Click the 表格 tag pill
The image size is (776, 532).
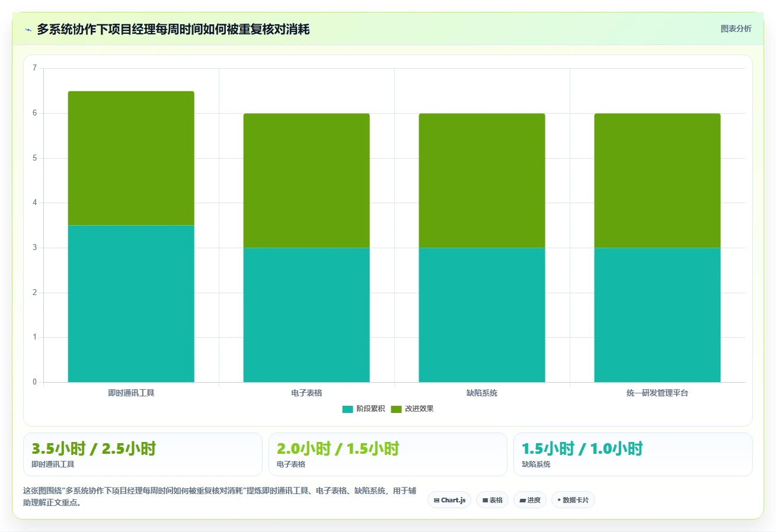pos(492,500)
